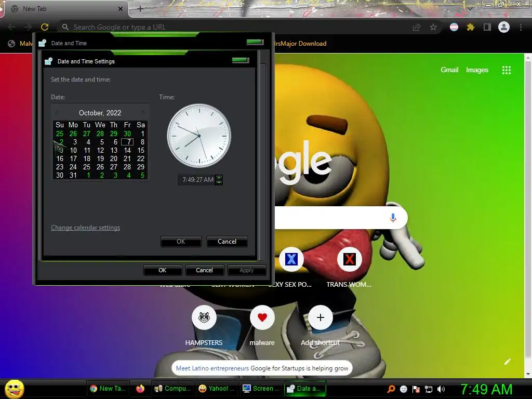Image resolution: width=532 pixels, height=399 pixels.
Task: Go to next month in calendar
Action: (143, 112)
